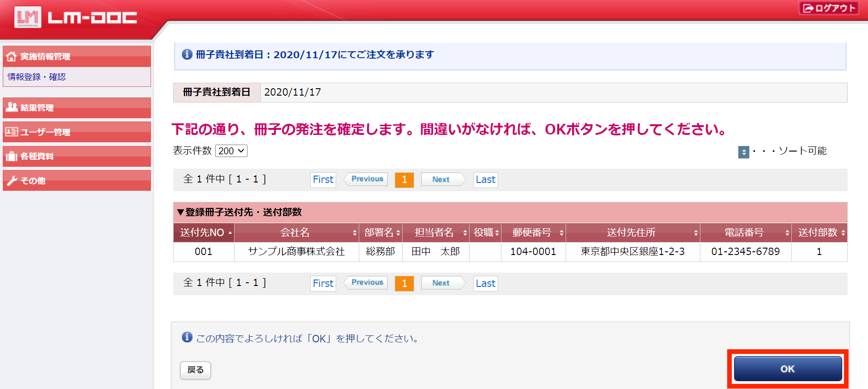Click the home icon for 実施情報管理
This screenshot has width=868, height=389.
click(x=12, y=56)
